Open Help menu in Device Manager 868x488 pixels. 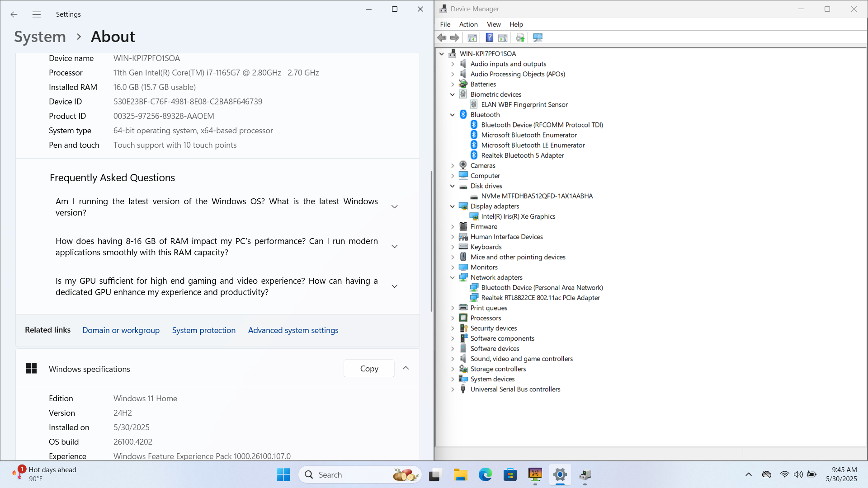click(x=516, y=24)
